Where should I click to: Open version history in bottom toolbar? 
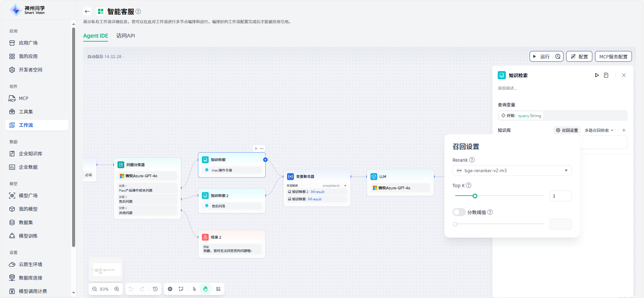tap(155, 289)
